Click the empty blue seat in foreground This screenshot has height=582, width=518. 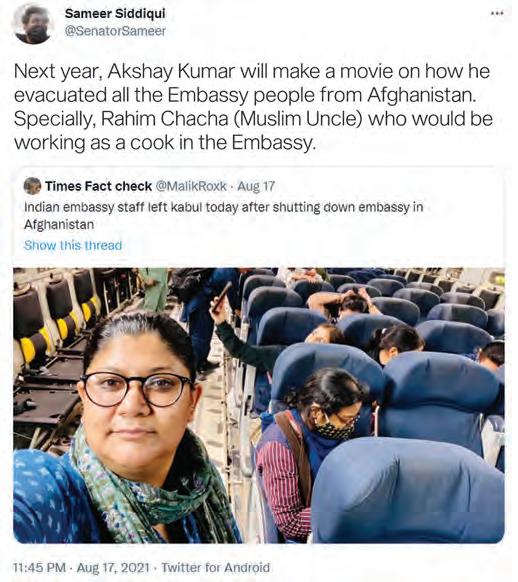point(408,490)
